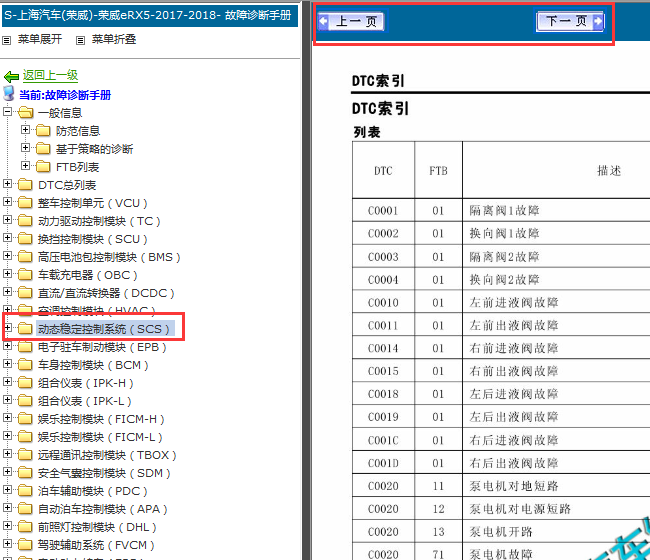This screenshot has width=650, height=560.
Task: Click folder icon for 车身控制模块 (BCM)
Action: (25, 365)
